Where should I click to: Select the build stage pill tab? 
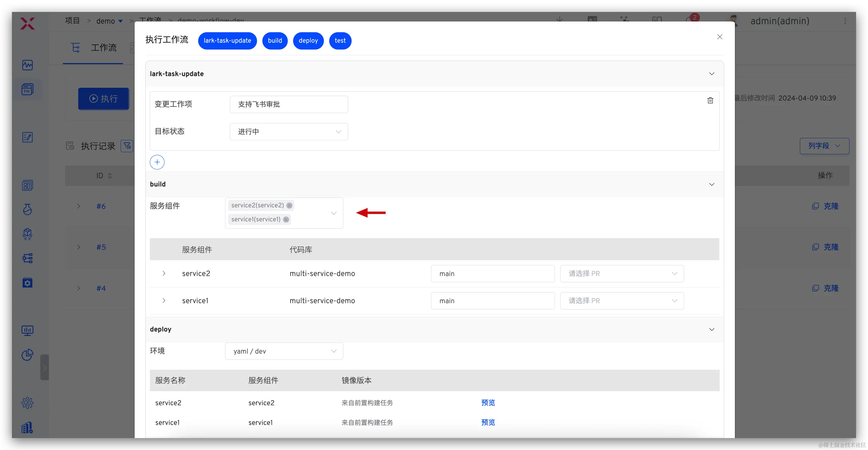coord(275,41)
